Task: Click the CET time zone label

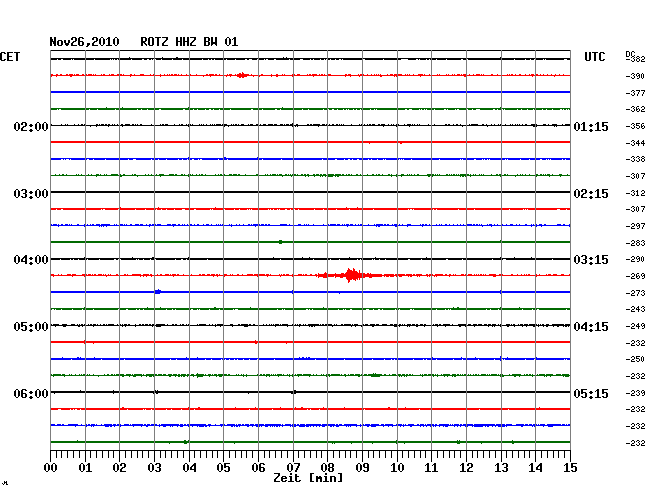Action: [10, 57]
